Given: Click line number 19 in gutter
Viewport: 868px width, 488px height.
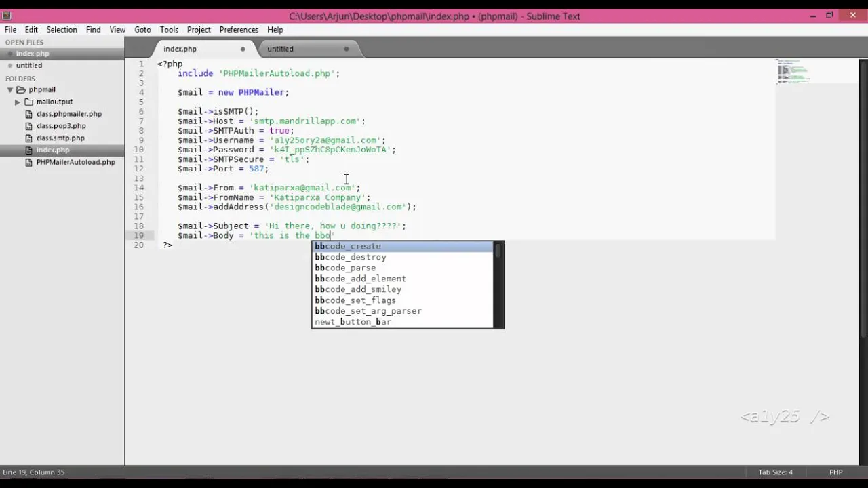Looking at the screenshot, I should coord(138,236).
